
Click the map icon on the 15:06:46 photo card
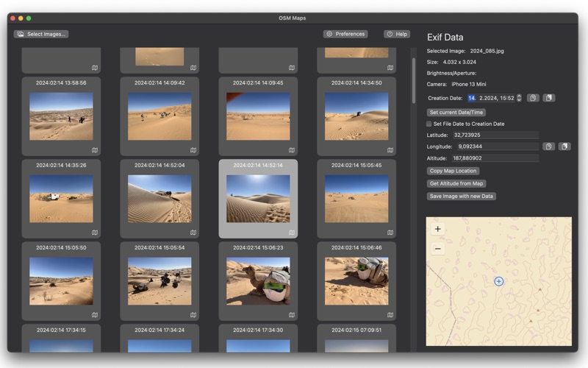tap(390, 315)
